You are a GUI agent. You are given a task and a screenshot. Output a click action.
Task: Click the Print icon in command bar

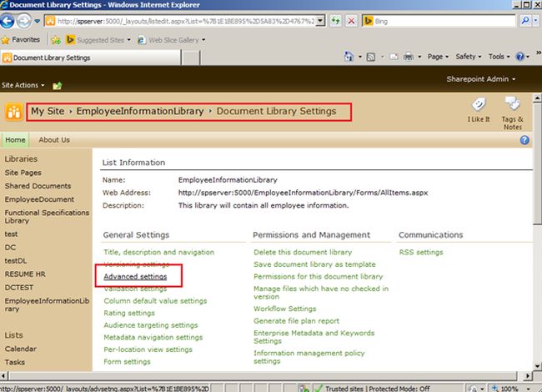tap(409, 57)
